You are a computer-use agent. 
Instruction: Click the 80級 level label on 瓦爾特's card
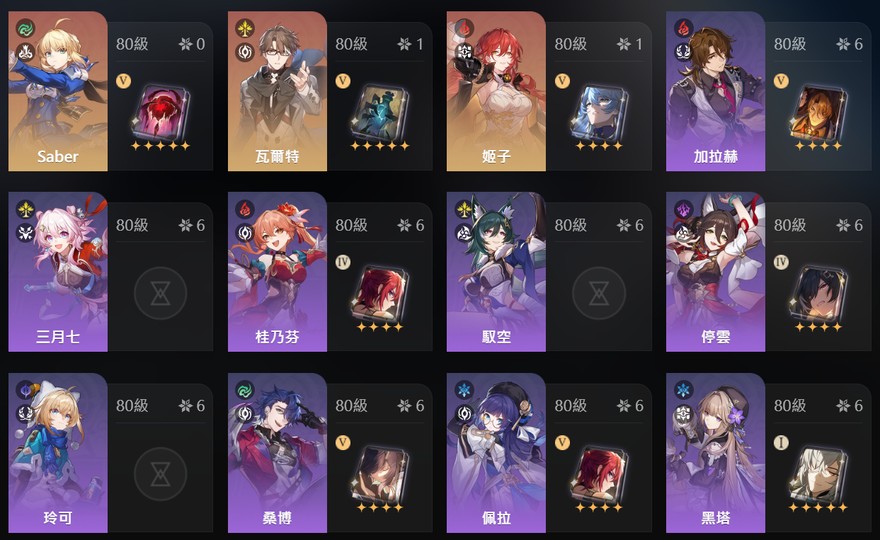pos(351,44)
